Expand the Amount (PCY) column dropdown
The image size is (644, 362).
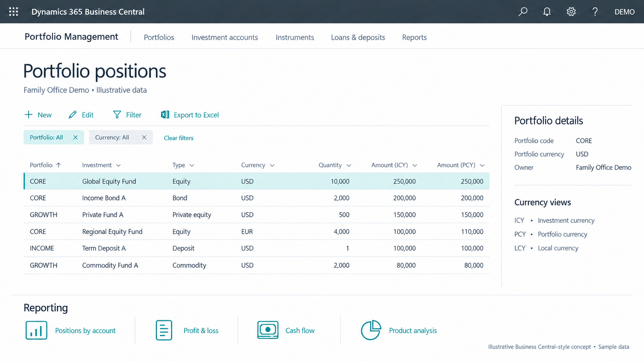tap(482, 165)
